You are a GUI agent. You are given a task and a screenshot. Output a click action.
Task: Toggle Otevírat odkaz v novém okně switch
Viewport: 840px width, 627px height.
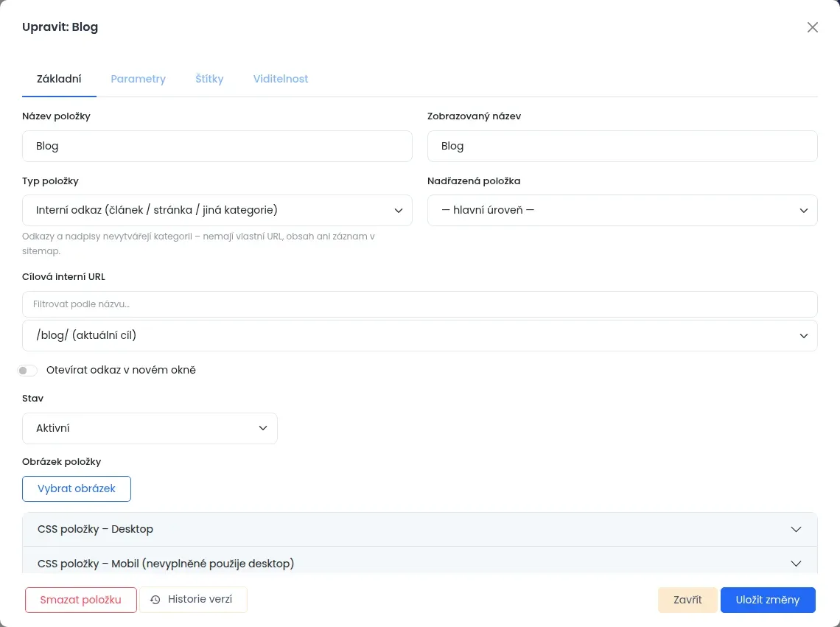click(x=27, y=371)
